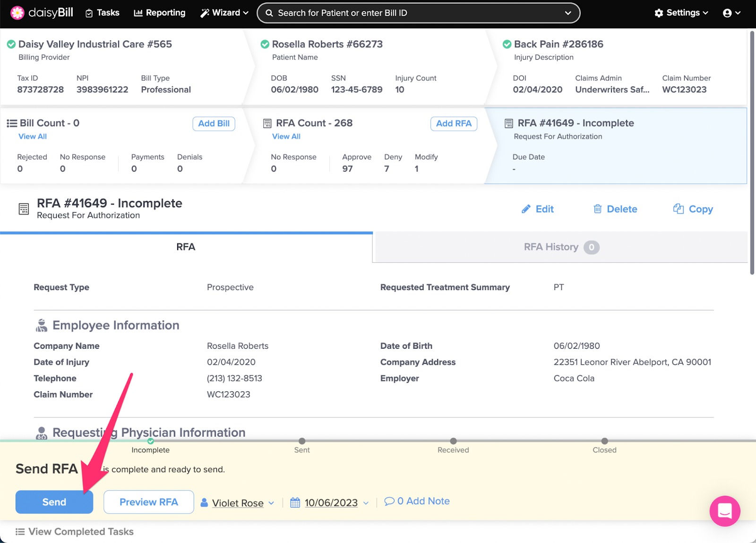The height and width of the screenshot is (543, 756).
Task: Open the Violet Rose assignee dropdown
Action: click(x=238, y=503)
